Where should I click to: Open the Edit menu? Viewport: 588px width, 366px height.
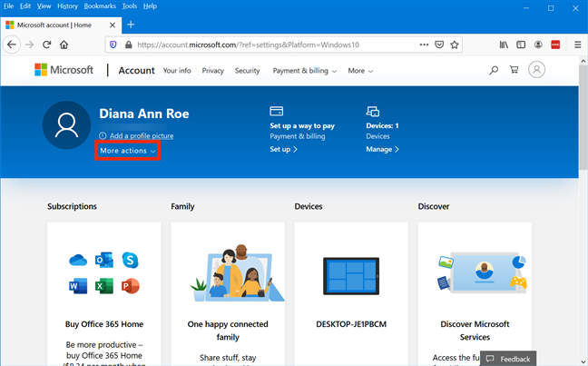tap(25, 6)
